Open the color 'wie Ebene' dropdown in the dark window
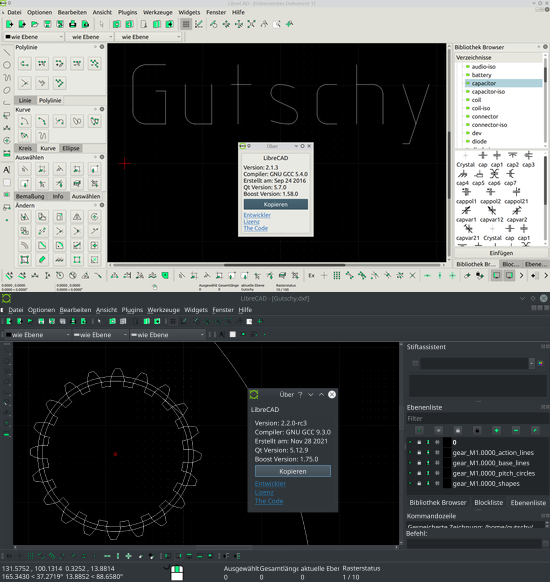Image resolution: width=550 pixels, height=582 pixels. (x=37, y=335)
